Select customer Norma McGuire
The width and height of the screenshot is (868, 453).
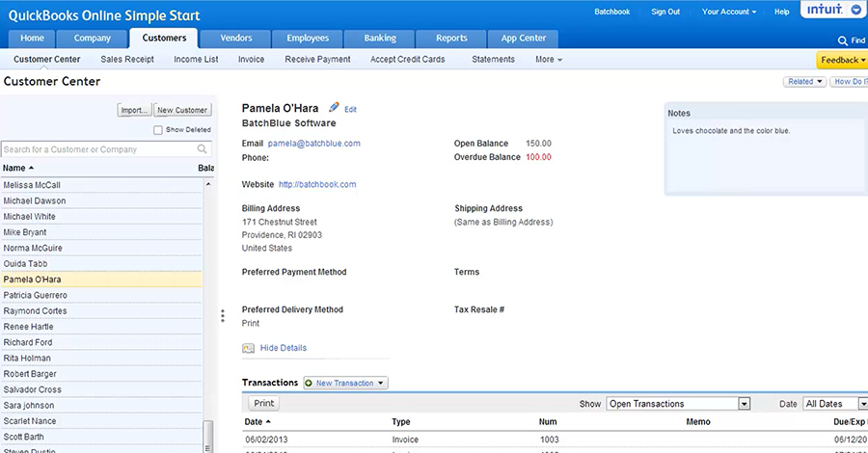tap(102, 248)
